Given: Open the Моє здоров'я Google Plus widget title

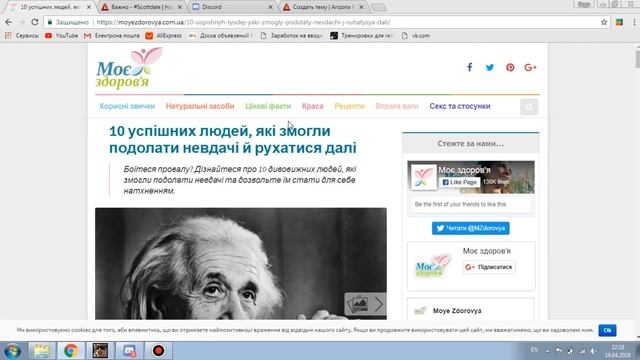Looking at the screenshot, I should coord(487,251).
